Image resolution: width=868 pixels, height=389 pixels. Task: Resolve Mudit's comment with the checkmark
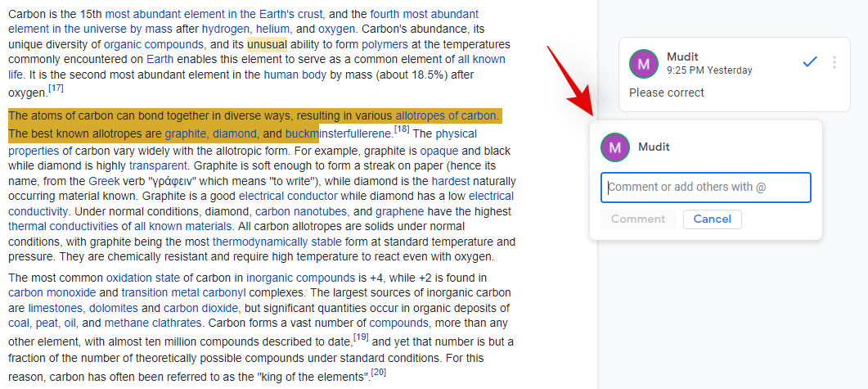[x=810, y=62]
